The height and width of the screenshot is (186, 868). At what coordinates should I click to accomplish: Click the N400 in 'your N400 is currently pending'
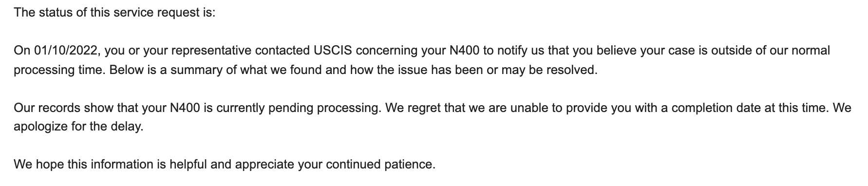(x=185, y=108)
